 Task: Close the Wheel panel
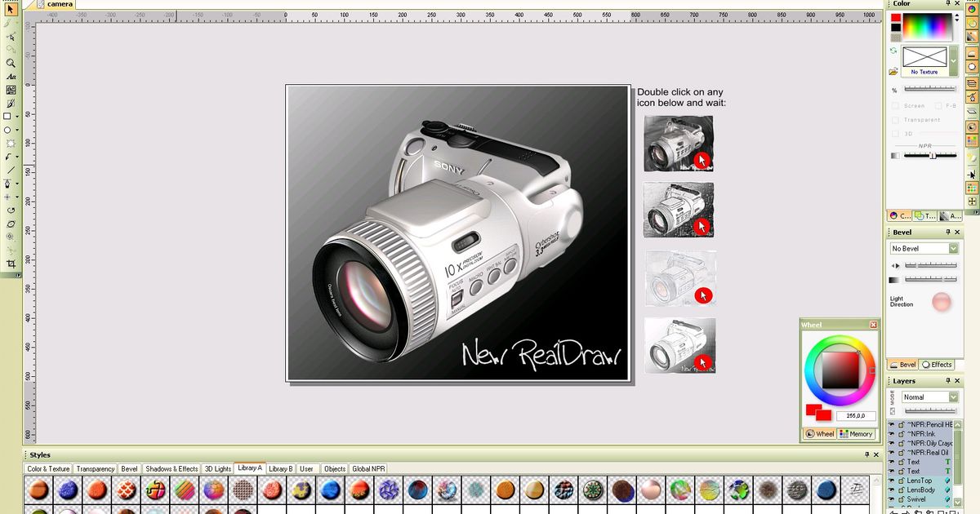coord(873,325)
